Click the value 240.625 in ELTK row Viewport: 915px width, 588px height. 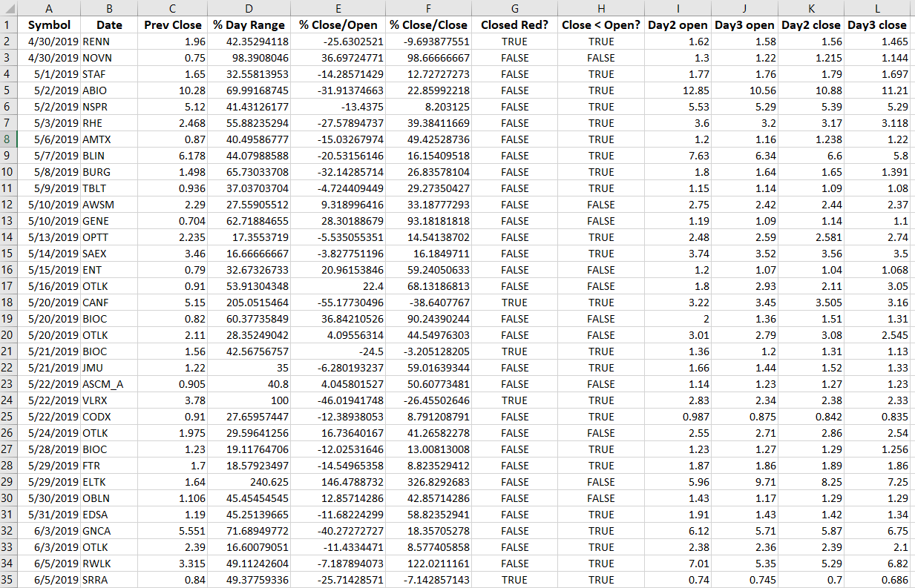pyautogui.click(x=249, y=482)
